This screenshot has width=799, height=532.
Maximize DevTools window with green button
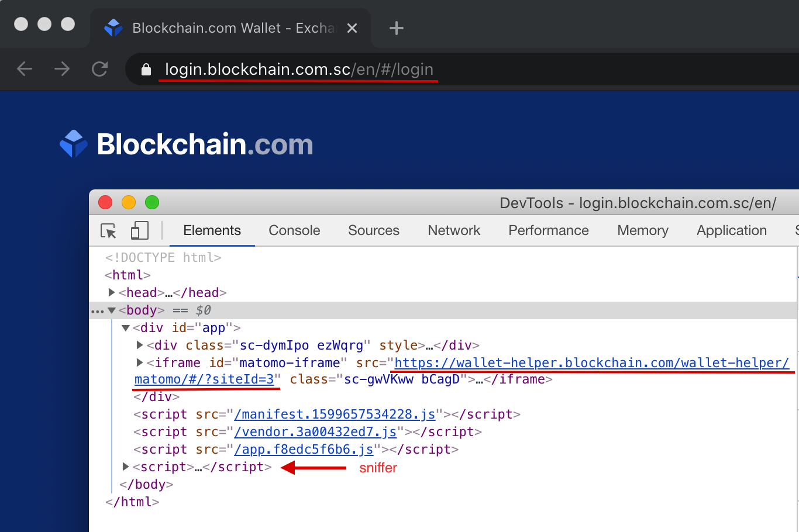tap(152, 202)
